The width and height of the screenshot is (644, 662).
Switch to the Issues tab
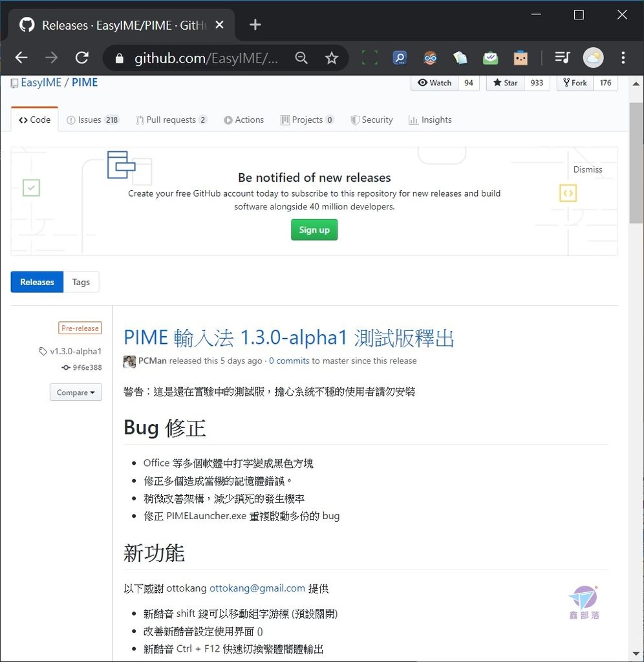pos(93,120)
